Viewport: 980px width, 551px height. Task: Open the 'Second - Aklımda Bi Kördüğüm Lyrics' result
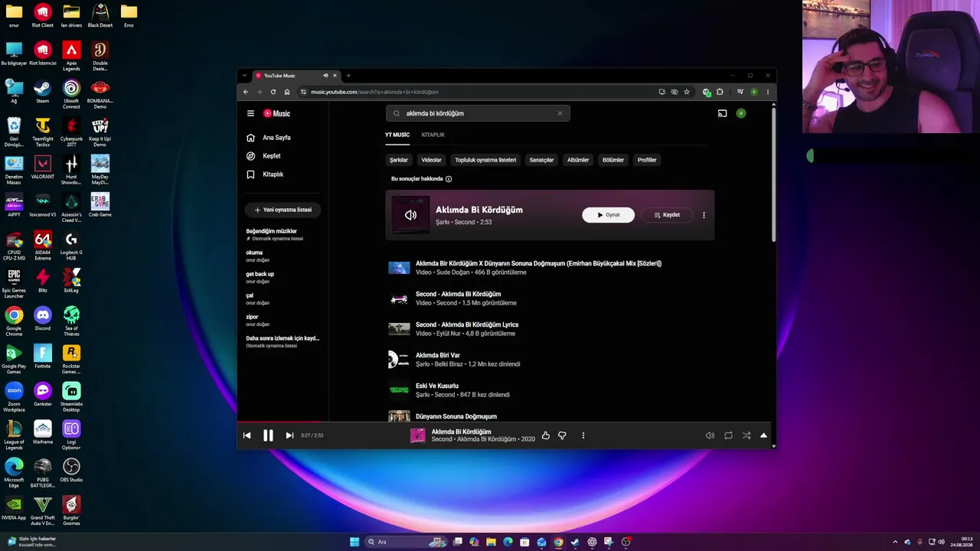tap(467, 324)
